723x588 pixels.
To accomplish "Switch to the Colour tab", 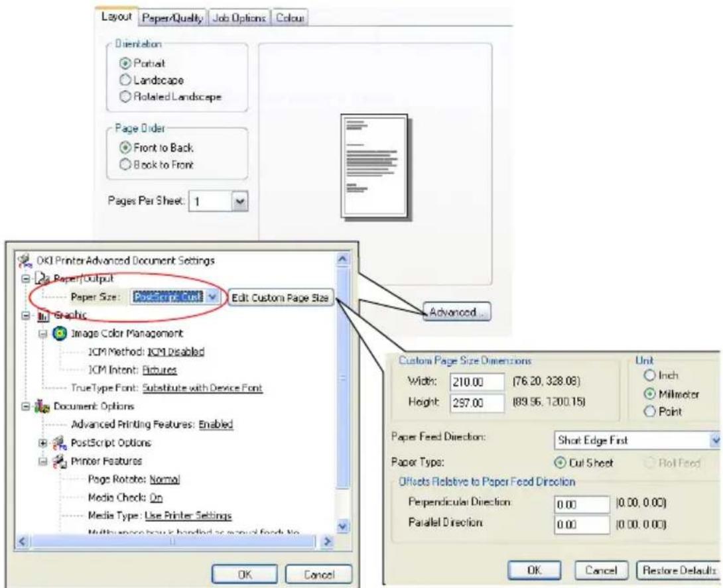I will pos(290,19).
